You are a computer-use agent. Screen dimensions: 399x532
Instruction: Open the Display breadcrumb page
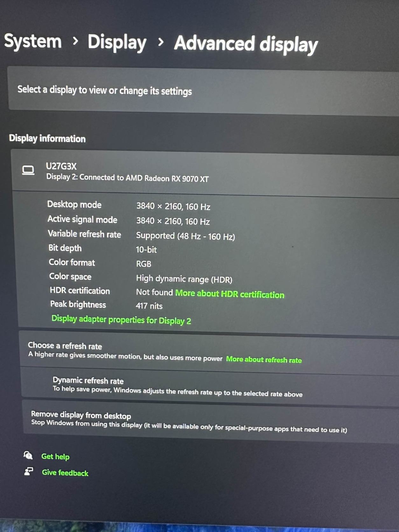click(117, 42)
